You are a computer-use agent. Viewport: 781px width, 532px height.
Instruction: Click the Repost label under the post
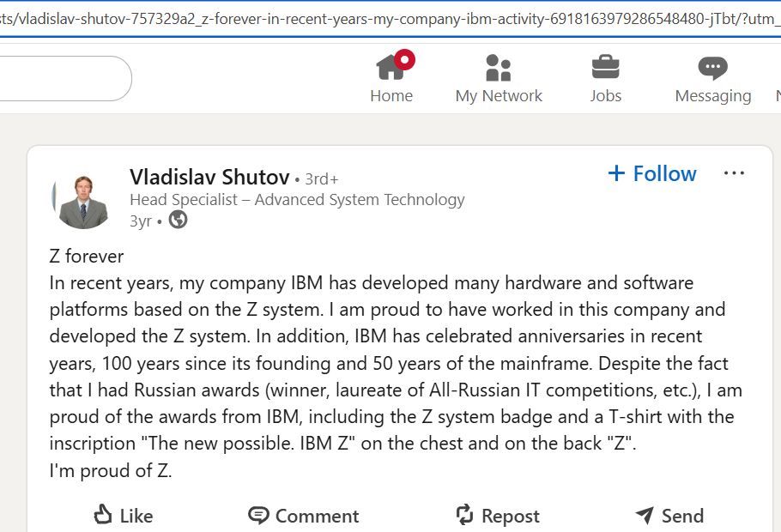pyautogui.click(x=511, y=516)
